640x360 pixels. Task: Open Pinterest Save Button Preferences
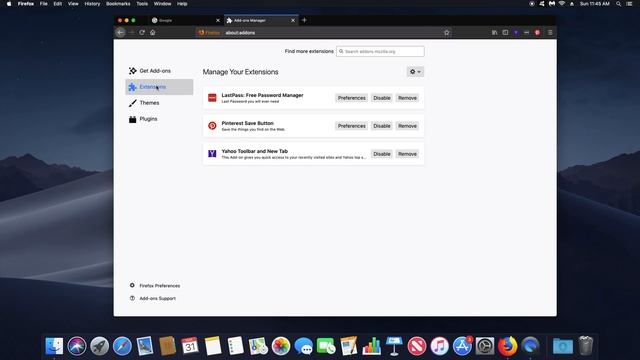351,126
